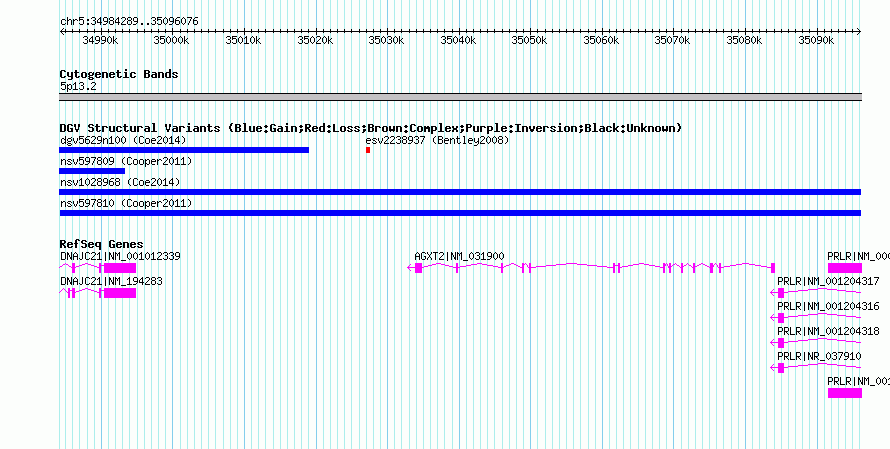Open the nsv597809 (Cooper2011) variant label
Screen dimensions: 890x449
(126, 162)
